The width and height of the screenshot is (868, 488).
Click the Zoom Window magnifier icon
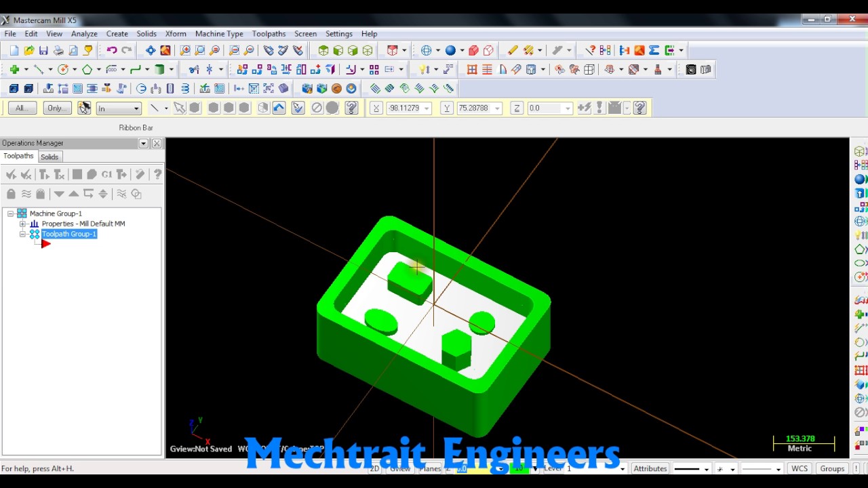pyautogui.click(x=185, y=50)
